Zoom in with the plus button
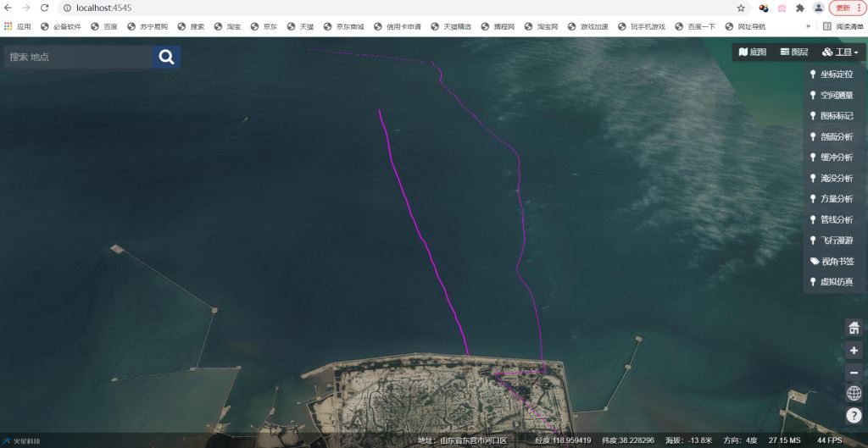 854,350
